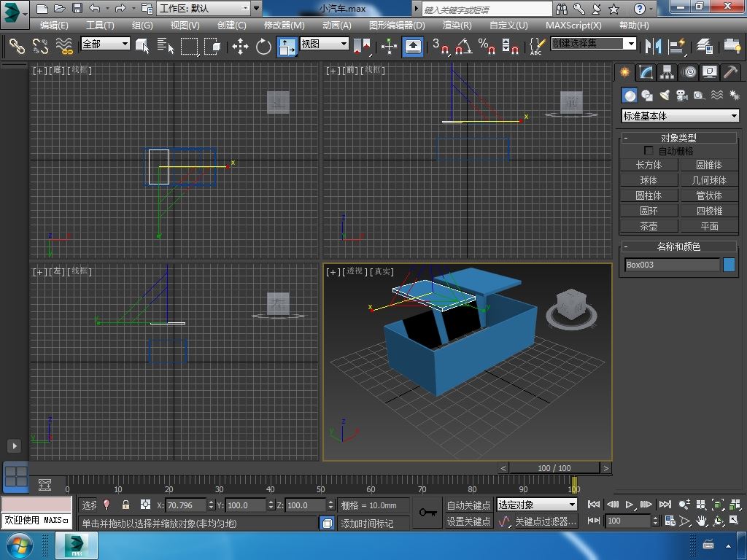The height and width of the screenshot is (560, 747).
Task: Select the Geometry category icon
Action: pos(630,96)
